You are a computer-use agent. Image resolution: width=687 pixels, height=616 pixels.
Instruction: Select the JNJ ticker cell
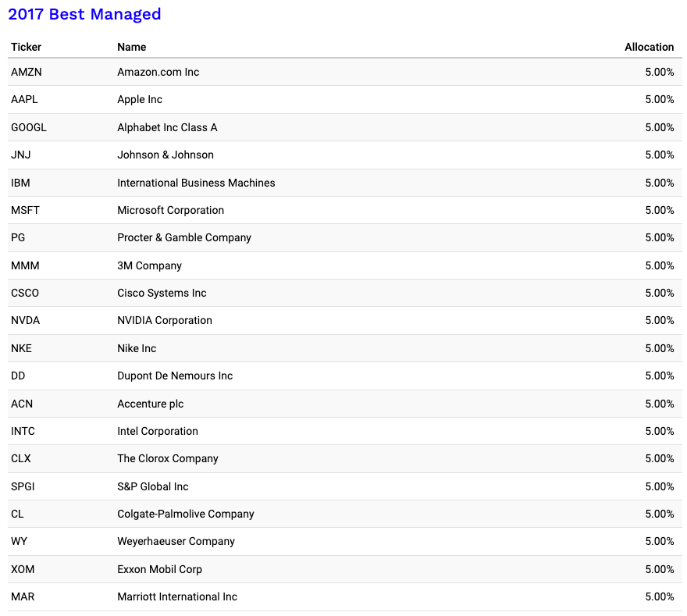pyautogui.click(x=20, y=155)
